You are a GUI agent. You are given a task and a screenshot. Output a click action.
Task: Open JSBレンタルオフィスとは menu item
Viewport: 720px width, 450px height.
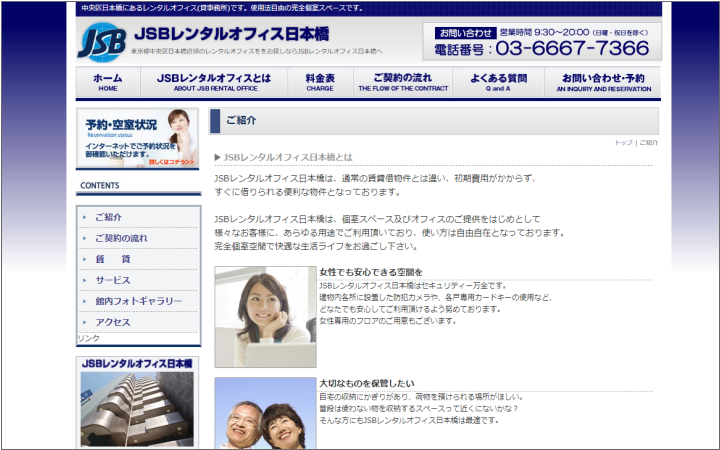tap(214, 82)
